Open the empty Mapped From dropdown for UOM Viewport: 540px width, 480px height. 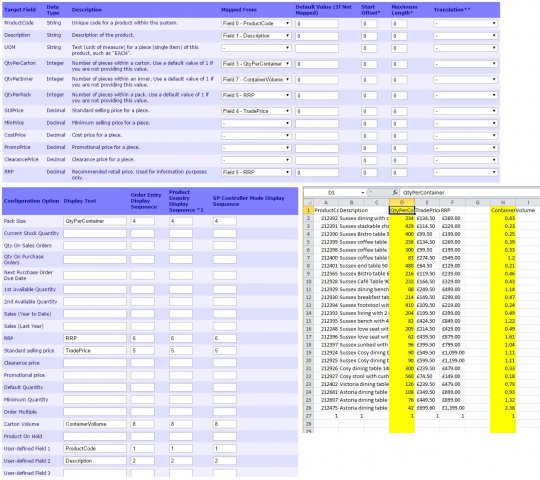(x=256, y=48)
